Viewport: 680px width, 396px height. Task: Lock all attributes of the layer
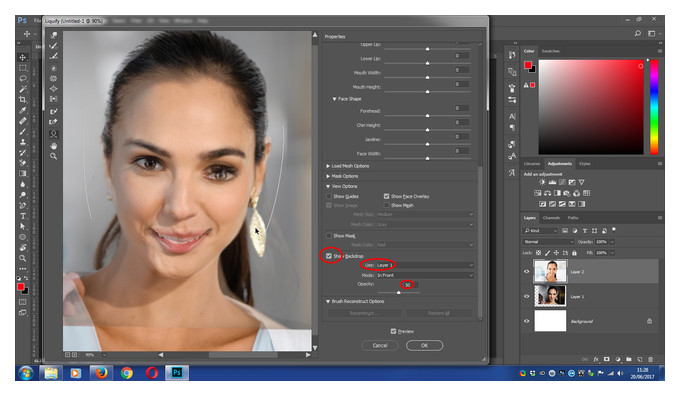574,253
